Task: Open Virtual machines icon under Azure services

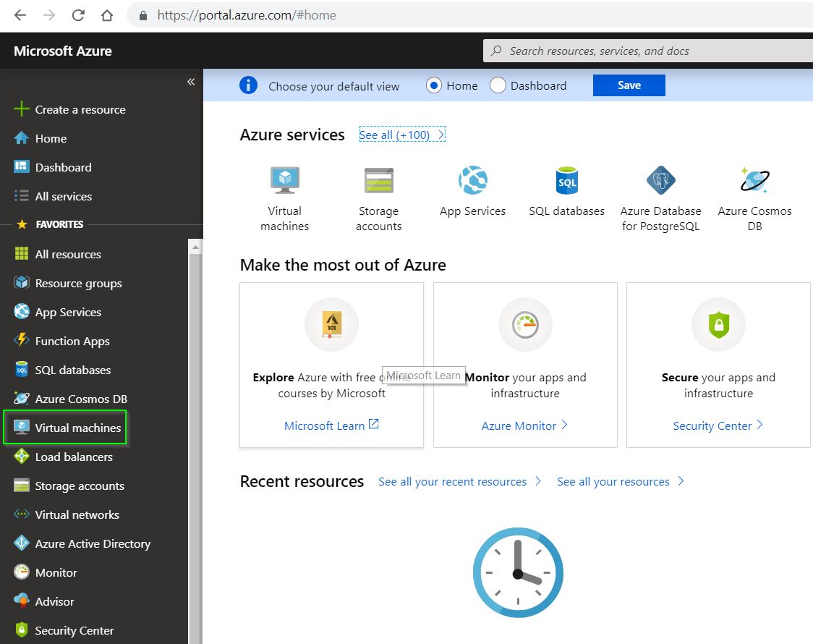Action: [284, 180]
